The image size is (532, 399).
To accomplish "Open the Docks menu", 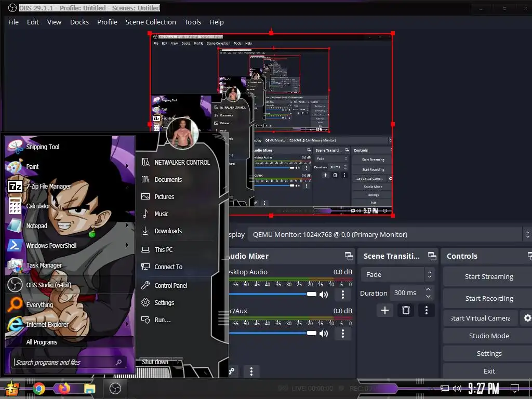I will (x=79, y=22).
